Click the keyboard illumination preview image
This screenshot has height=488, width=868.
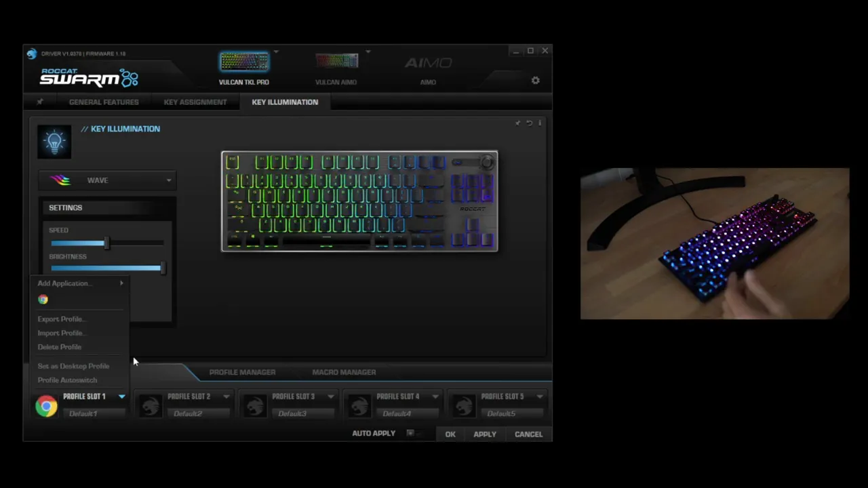(x=359, y=201)
